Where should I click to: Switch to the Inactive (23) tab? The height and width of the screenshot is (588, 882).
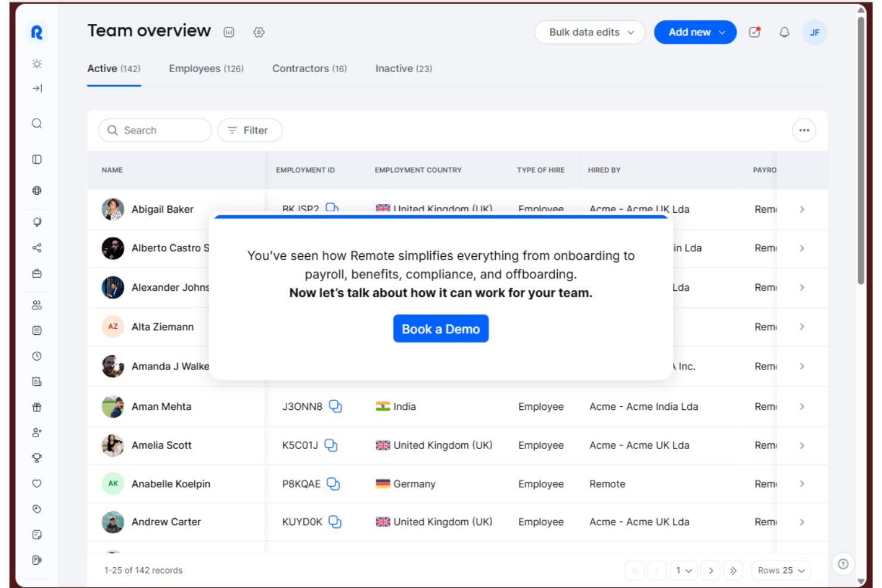pyautogui.click(x=403, y=69)
